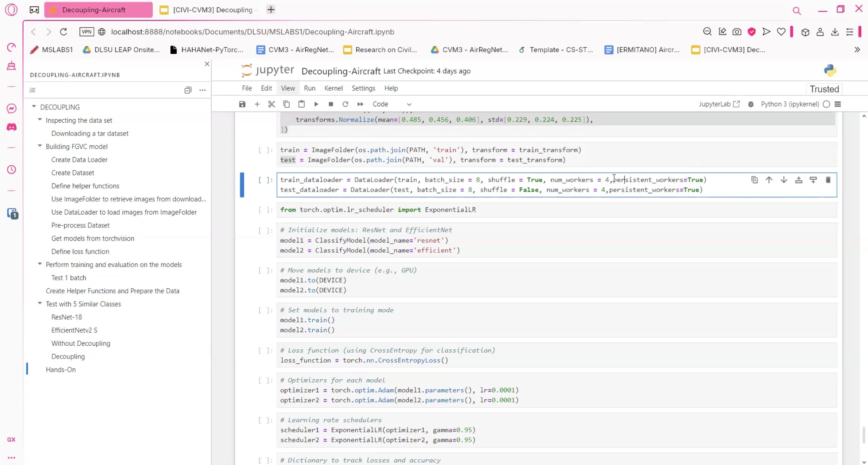Open the table of contents list icon

32,90
